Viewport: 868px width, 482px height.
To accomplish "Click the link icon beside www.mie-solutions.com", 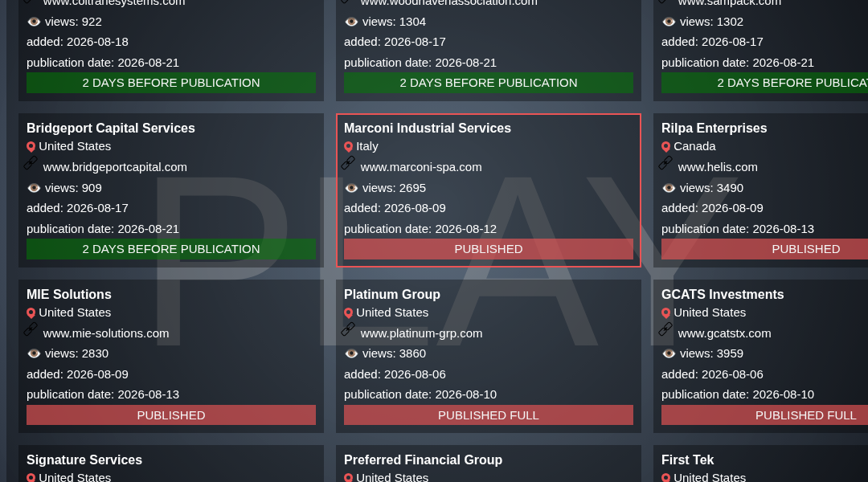I will click(x=31, y=329).
